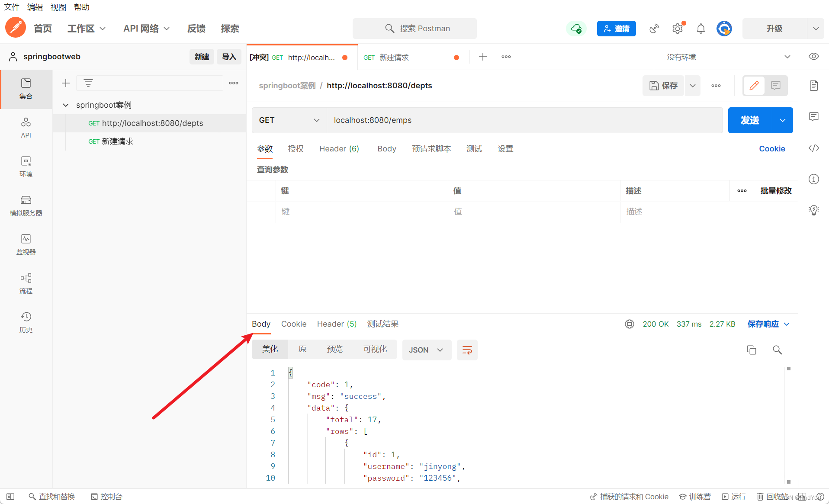Switch to the 授权 request tab
This screenshot has height=504, width=829.
point(296,149)
